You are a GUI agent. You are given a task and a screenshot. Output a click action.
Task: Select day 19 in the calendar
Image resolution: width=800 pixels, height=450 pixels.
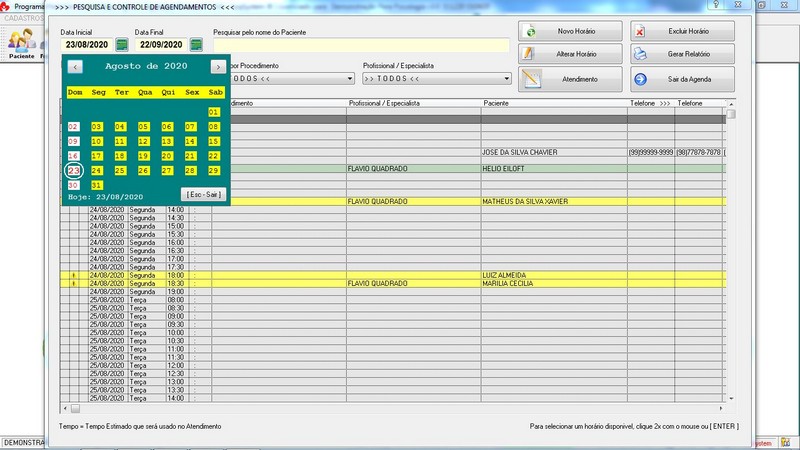(x=143, y=156)
